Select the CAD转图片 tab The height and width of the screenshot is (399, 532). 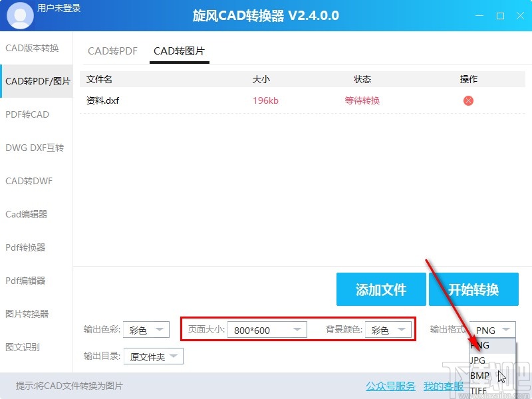pos(178,51)
